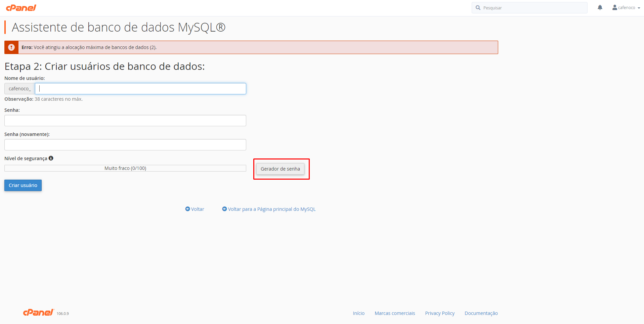The height and width of the screenshot is (324, 644).
Task: Open the Privacy Policy footer link
Action: [x=440, y=313]
